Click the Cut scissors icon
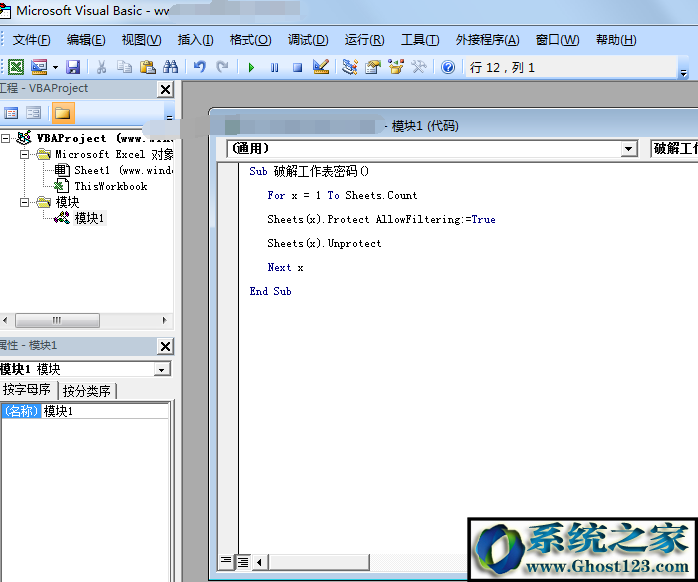Screen dimensions: 698x582 click(x=101, y=67)
